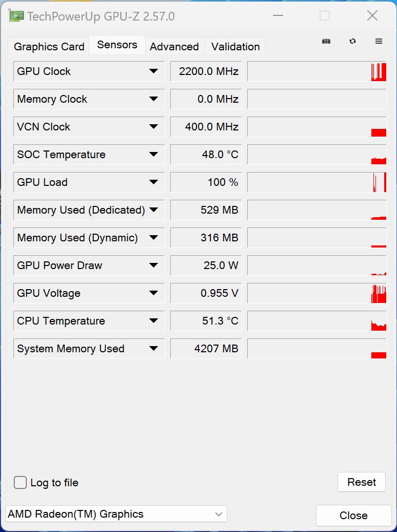
Task: Go to the Validation tab
Action: click(235, 46)
